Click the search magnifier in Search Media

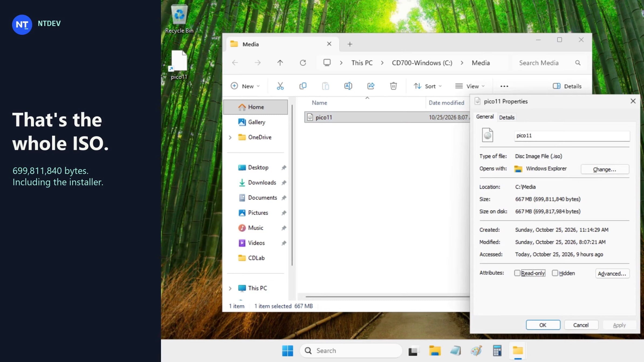point(578,63)
